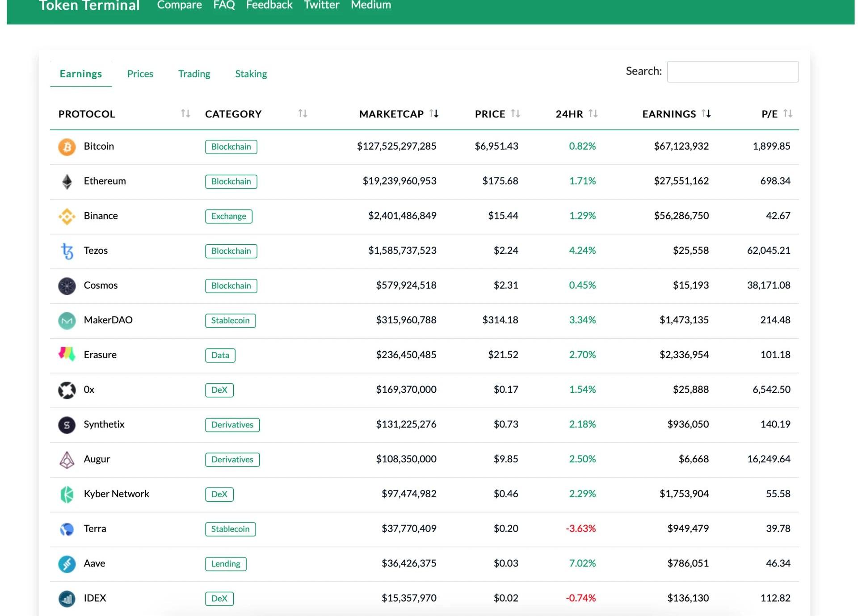Open the Medium navigation link
This screenshot has height=616, width=858.
tap(371, 5)
